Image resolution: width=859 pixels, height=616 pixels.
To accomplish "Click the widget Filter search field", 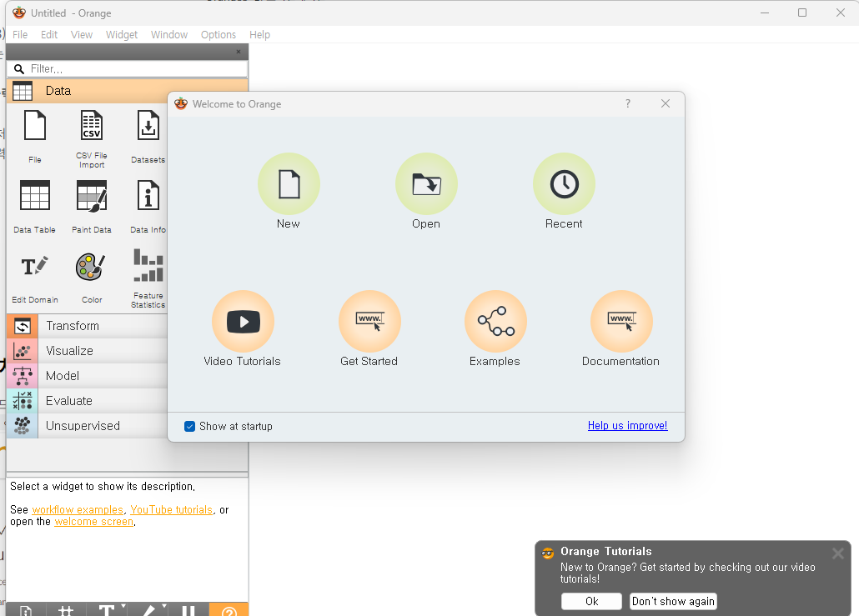I will pos(127,69).
